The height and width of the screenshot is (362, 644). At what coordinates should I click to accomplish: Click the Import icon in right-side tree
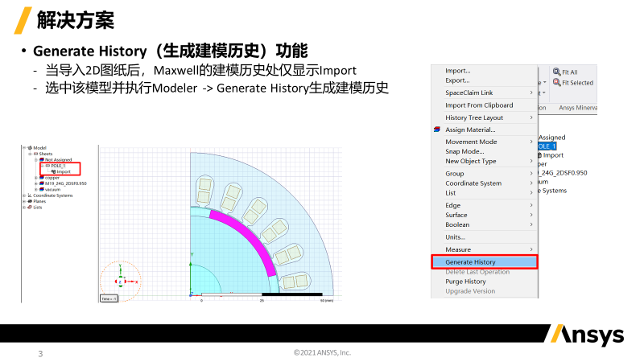coord(539,155)
